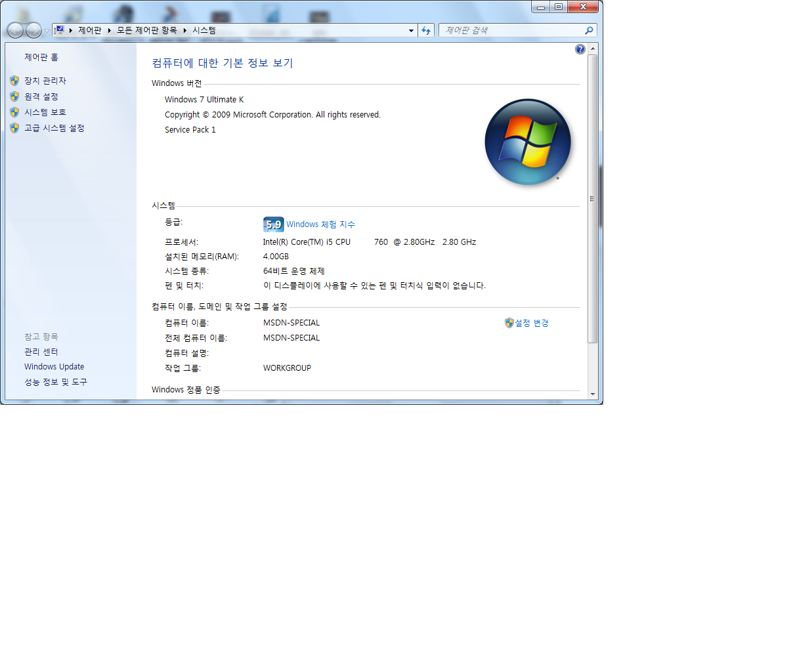Click shield icon beside 원격 설정
Image resolution: width=793 pixels, height=672 pixels.
point(14,96)
